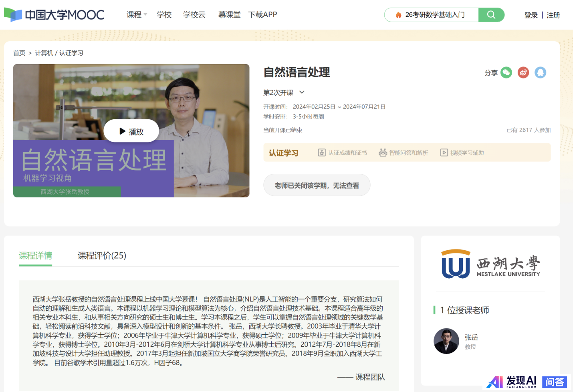Click the 老师已关闭该学期，无法查看 button
This screenshot has width=573, height=392.
coord(317,185)
